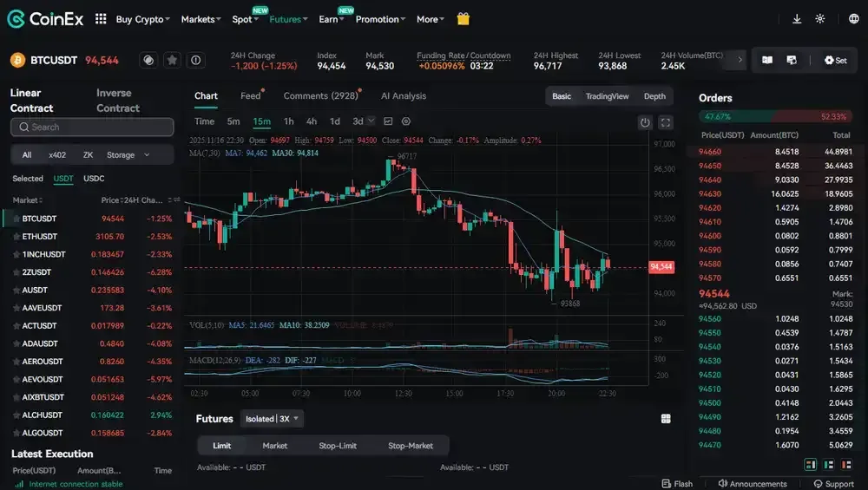
Task: Open the tutorial book icon
Action: pos(767,61)
